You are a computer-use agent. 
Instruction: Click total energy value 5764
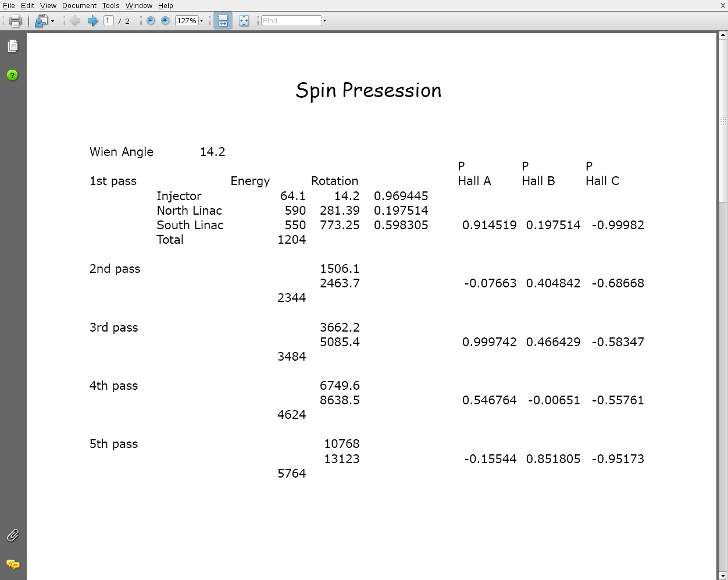(x=292, y=474)
